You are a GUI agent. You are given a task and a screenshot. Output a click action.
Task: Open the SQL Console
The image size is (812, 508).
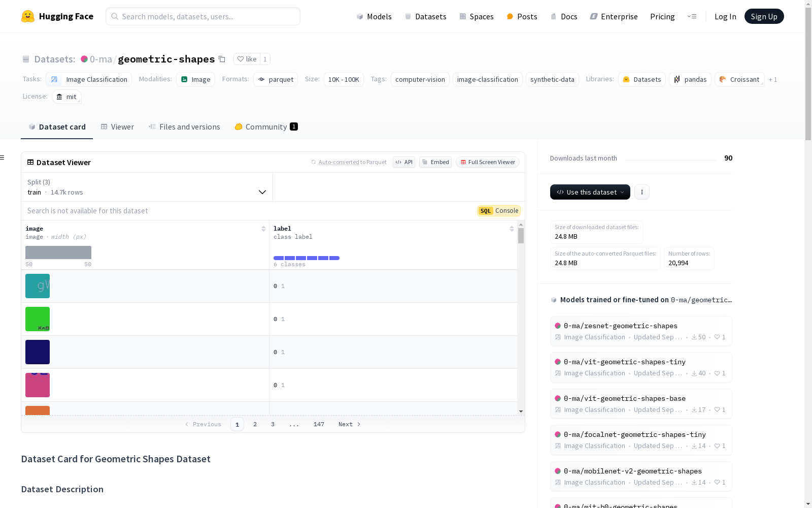(x=499, y=211)
